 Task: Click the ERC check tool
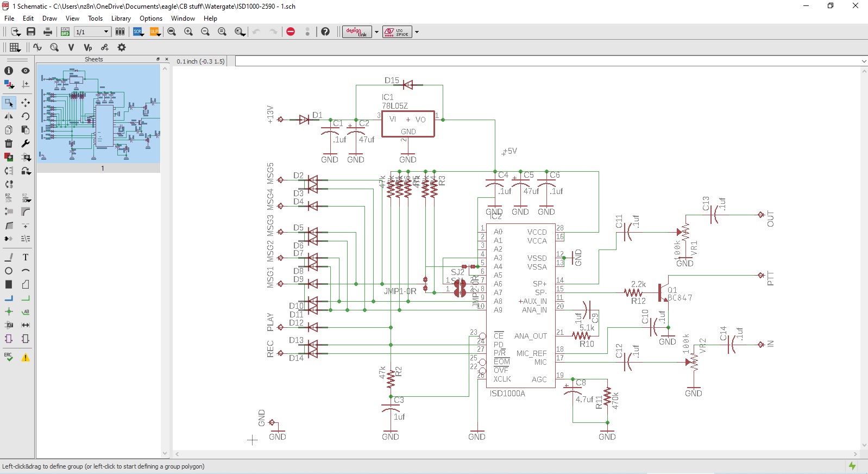[x=9, y=357]
